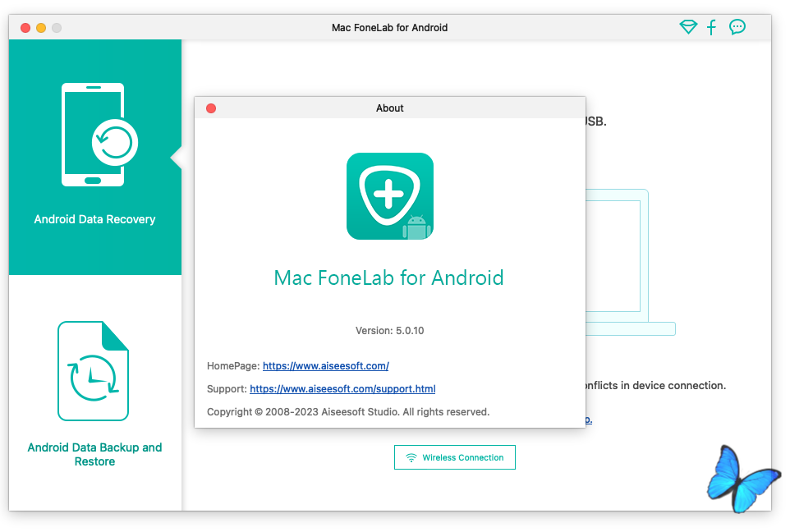
Task: Select the Android Data Backup and Restore label
Action: 94,455
